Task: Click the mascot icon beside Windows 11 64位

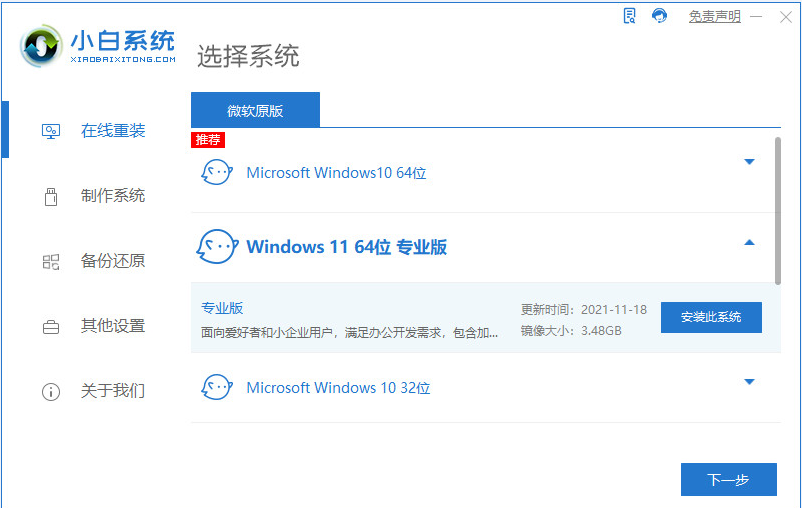Action: tap(217, 246)
